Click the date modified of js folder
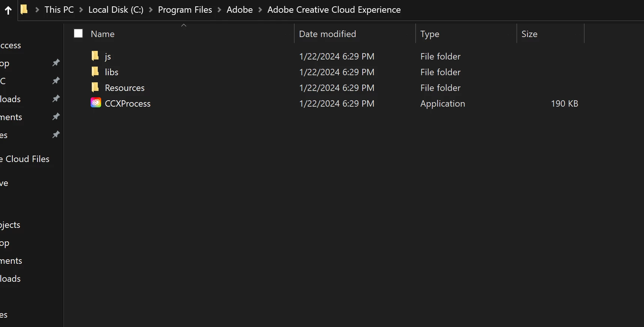 (x=337, y=56)
